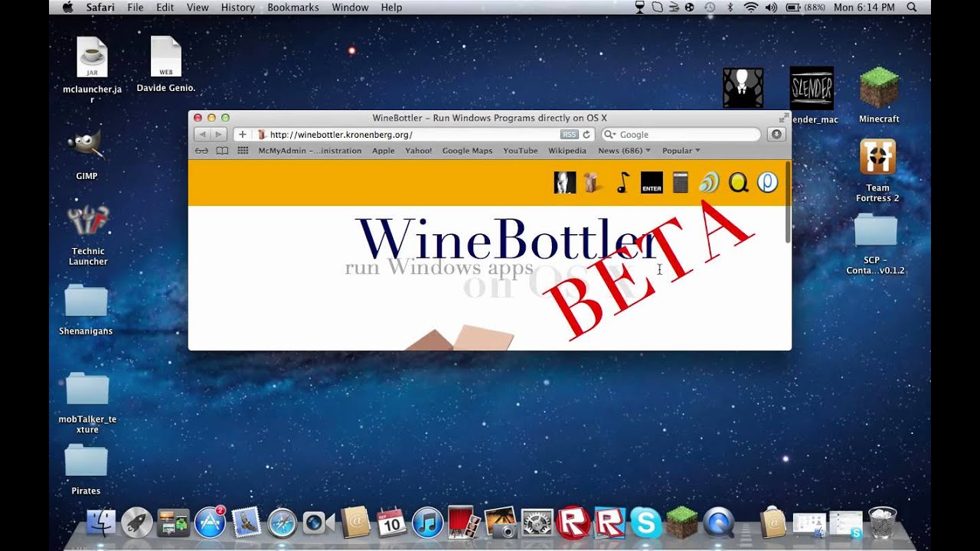Open iPhoto from the Dock
This screenshot has width=980, height=551.
click(501, 523)
